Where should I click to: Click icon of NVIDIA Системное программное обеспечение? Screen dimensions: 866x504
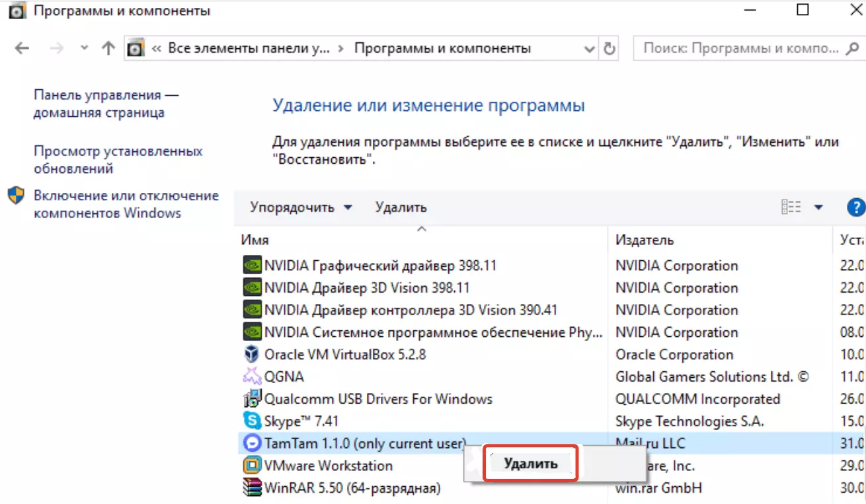(252, 332)
